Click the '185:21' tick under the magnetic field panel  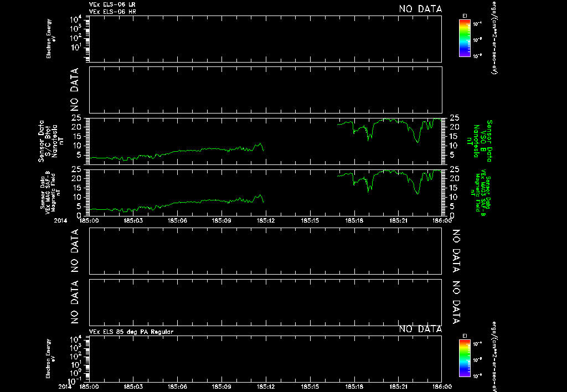(399, 220)
